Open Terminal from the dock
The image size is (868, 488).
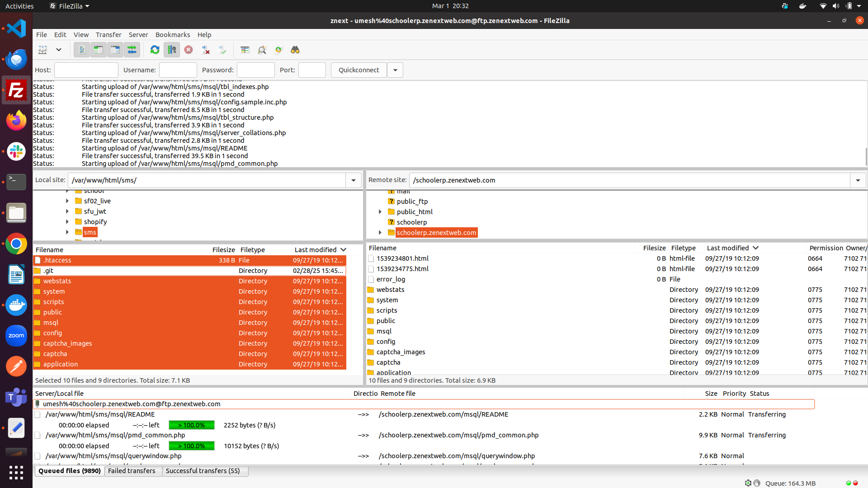[16, 182]
